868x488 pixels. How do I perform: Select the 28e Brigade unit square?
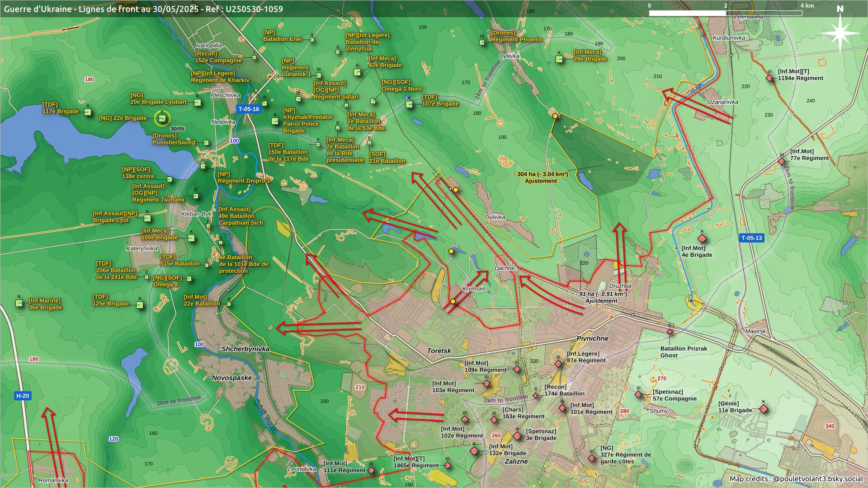pyautogui.click(x=559, y=59)
